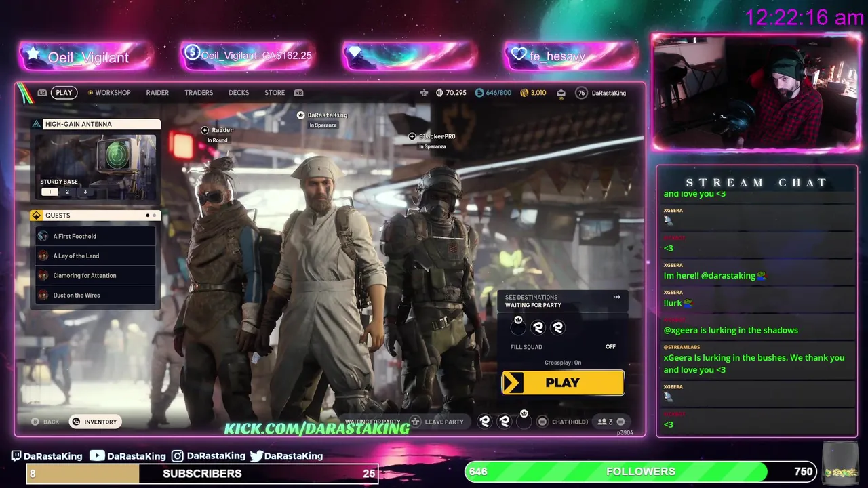Image resolution: width=868 pixels, height=488 pixels.
Task: Click the QUESTS header icon
Action: (x=37, y=216)
